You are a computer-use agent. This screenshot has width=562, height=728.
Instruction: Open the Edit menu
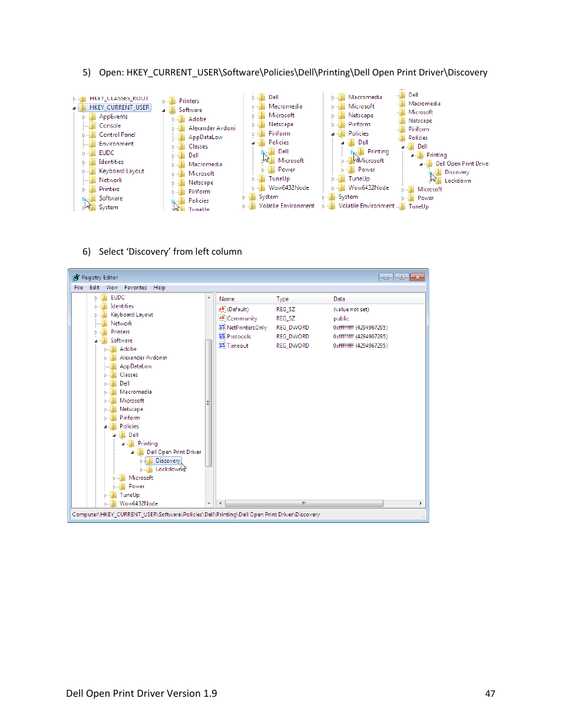94,288
